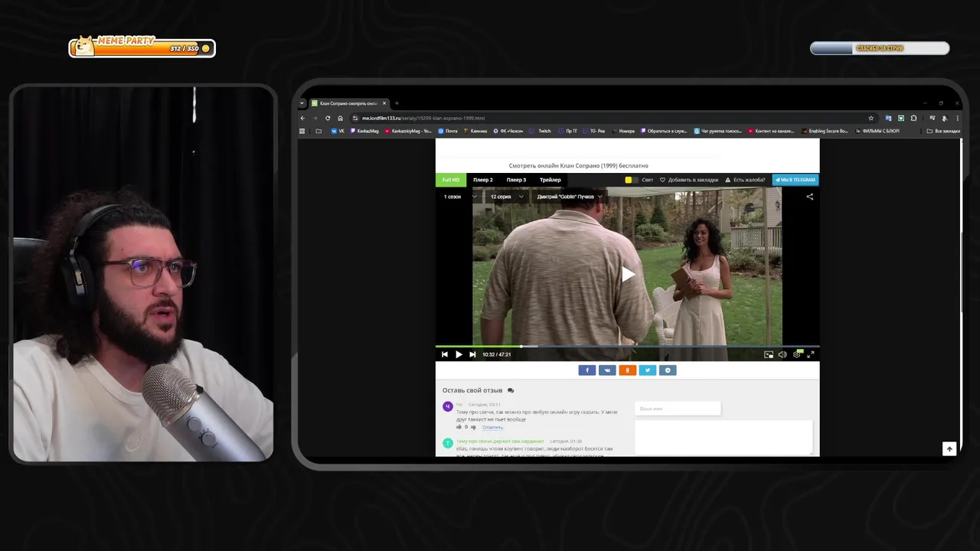Open a new browser tab
The image size is (980, 551).
click(397, 103)
